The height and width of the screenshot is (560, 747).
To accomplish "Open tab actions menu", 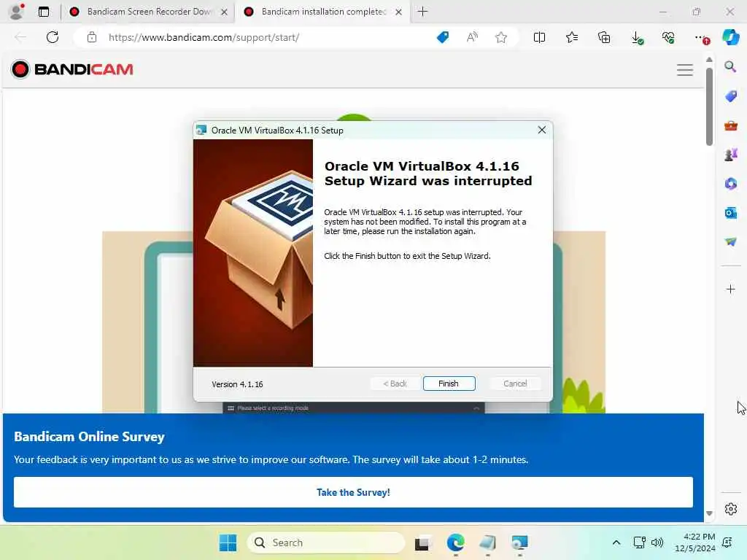I will click(44, 12).
